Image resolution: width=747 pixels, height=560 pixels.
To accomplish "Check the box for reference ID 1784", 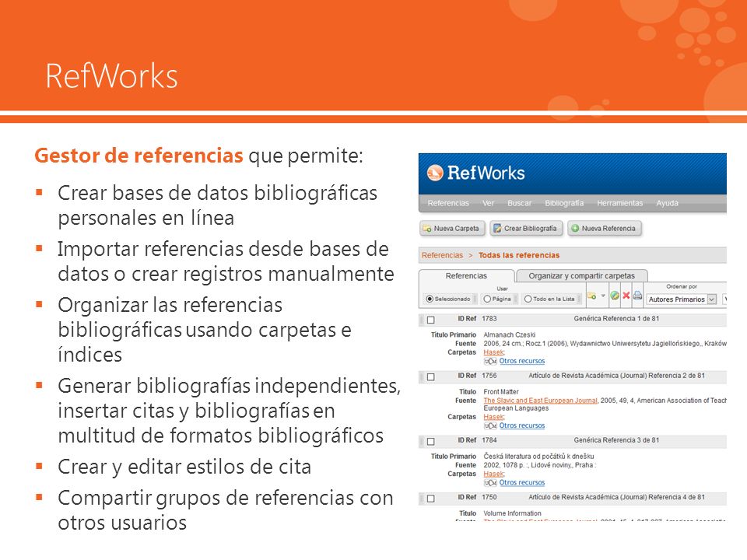I will pyautogui.click(x=431, y=442).
